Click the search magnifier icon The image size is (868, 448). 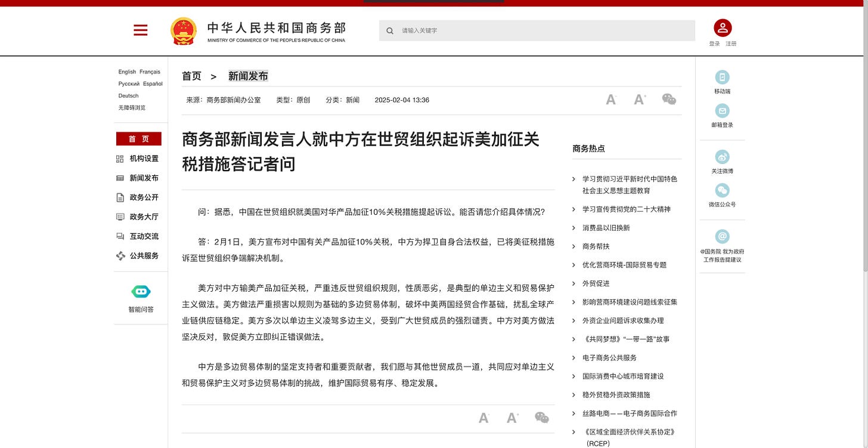click(390, 30)
